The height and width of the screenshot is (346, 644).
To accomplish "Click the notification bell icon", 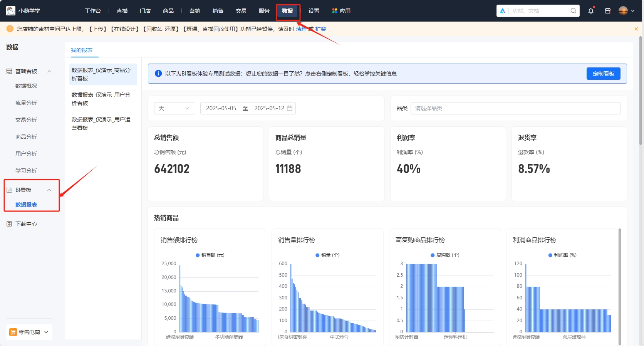I will (590, 11).
